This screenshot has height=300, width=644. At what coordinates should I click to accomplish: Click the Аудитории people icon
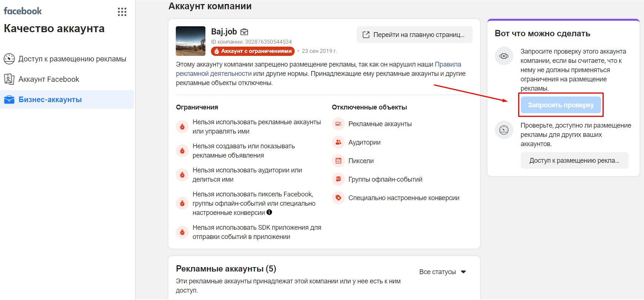338,142
